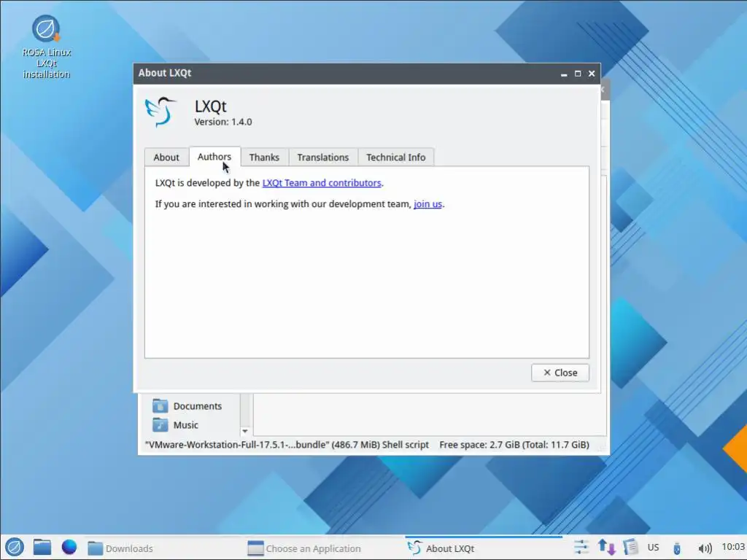Click the Version: 1.4.0 text
The height and width of the screenshot is (560, 747).
[x=223, y=122]
